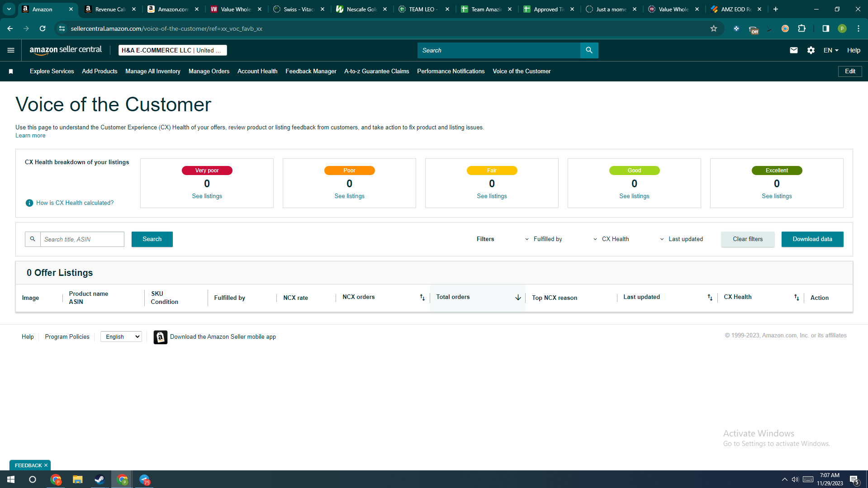This screenshot has width=868, height=488.
Task: Go to Manage All Inventory
Action: (x=153, y=71)
